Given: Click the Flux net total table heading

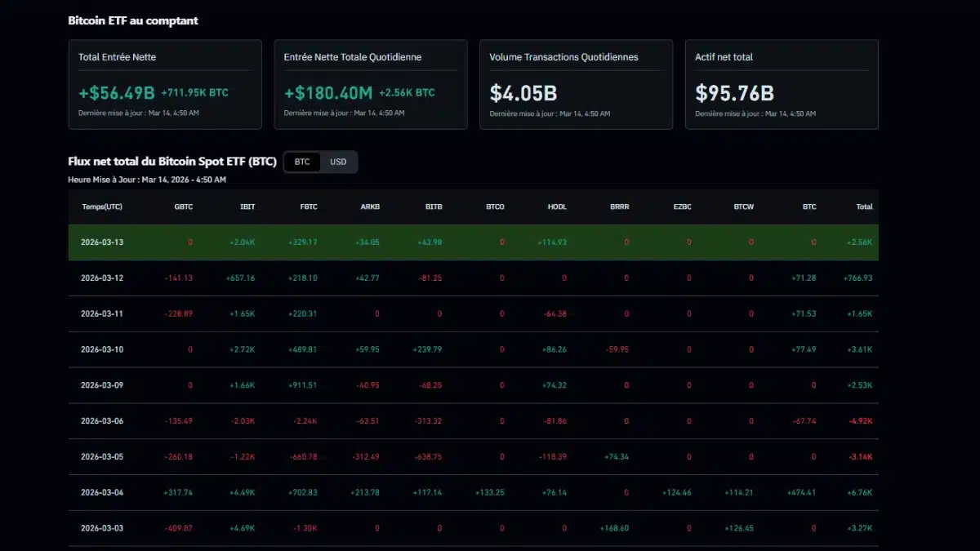Looking at the screenshot, I should tap(173, 161).
